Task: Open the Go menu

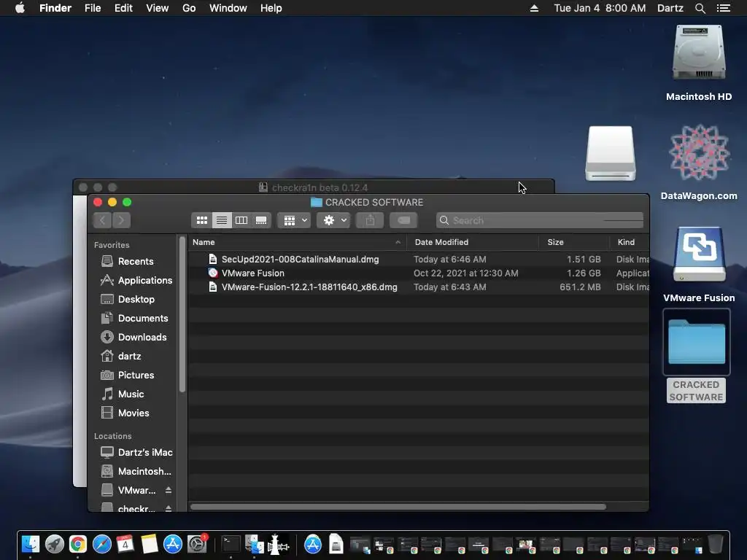Action: (x=189, y=8)
